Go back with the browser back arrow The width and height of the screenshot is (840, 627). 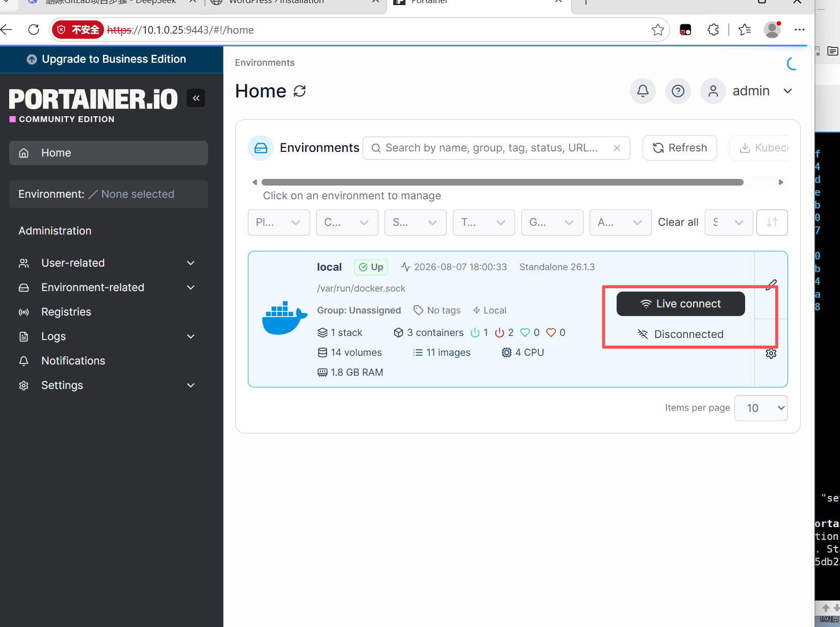click(x=7, y=30)
